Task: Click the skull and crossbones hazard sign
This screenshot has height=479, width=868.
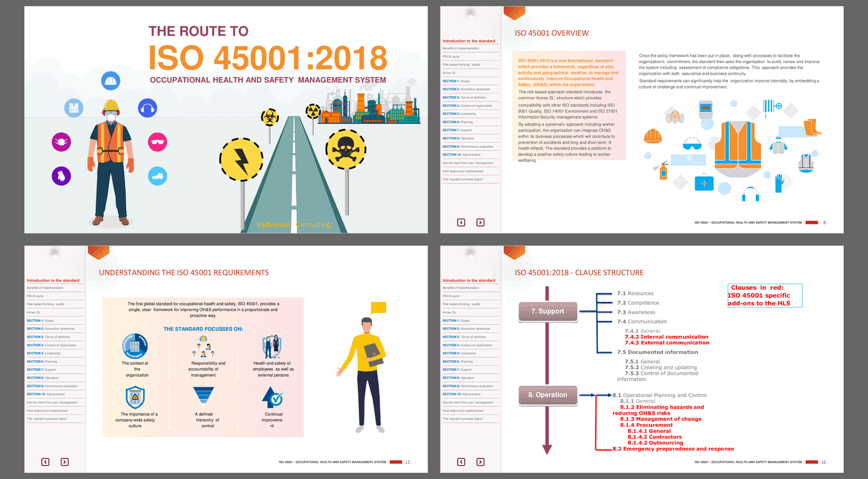Action: (x=346, y=149)
